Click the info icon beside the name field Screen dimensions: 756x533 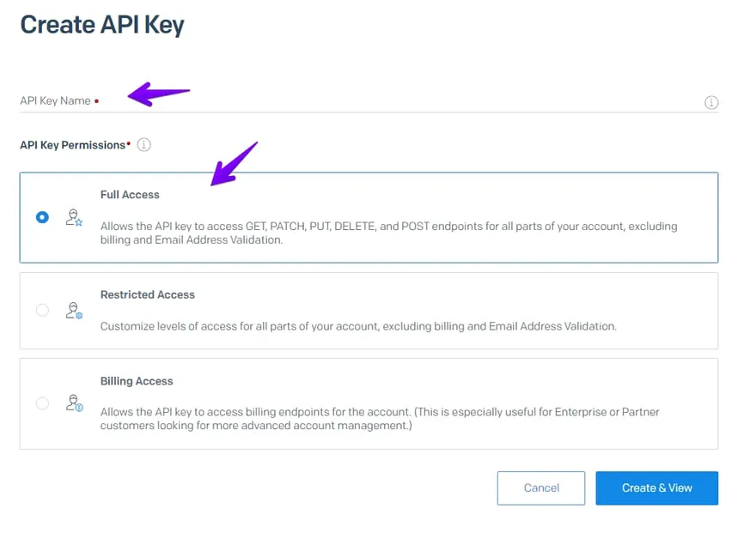pos(711,102)
